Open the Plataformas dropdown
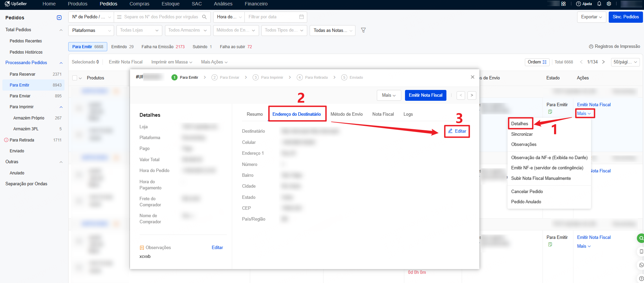Screen dimensions: 644x283 [91, 31]
